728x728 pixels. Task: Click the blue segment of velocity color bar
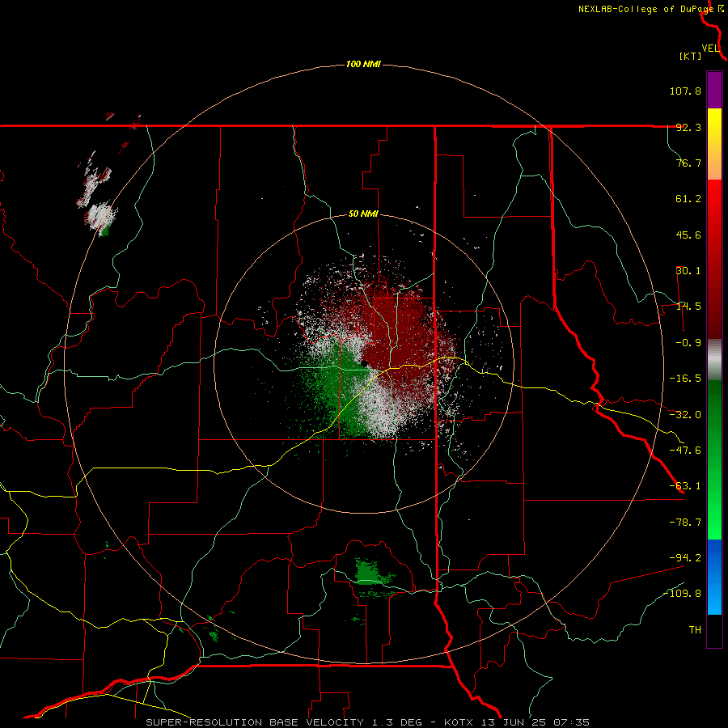click(714, 577)
